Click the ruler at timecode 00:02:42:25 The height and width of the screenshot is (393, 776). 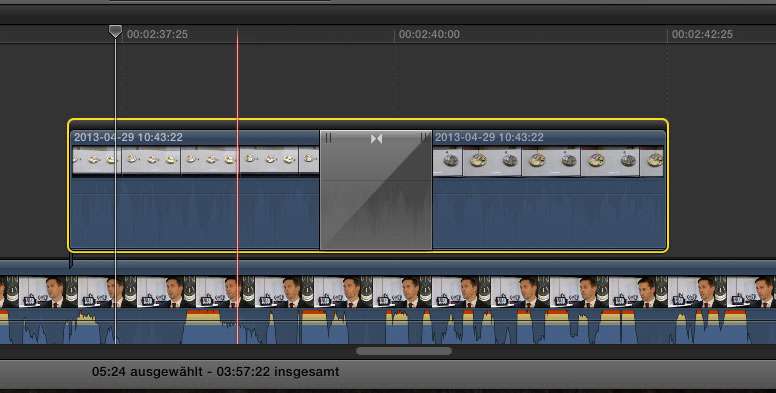702,34
